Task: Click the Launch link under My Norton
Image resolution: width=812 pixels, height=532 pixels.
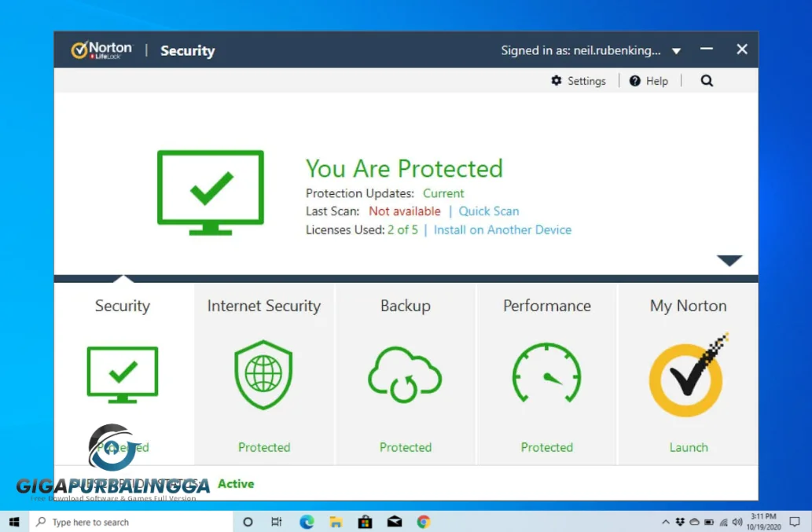Action: pos(689,447)
